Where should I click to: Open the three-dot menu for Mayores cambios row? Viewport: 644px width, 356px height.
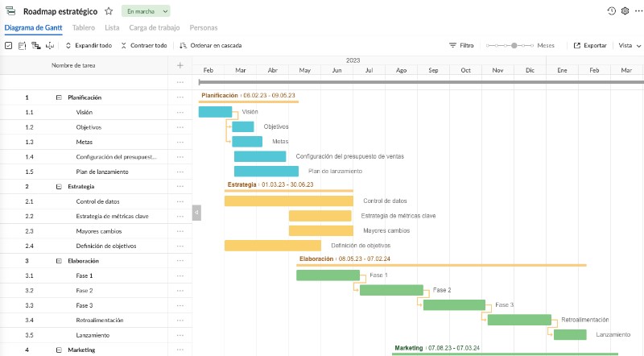click(x=180, y=231)
